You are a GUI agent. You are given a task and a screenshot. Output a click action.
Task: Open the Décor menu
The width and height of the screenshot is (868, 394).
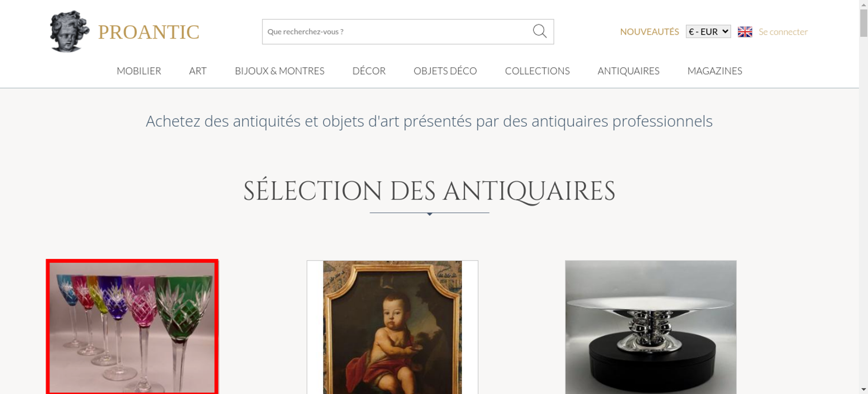tap(369, 71)
